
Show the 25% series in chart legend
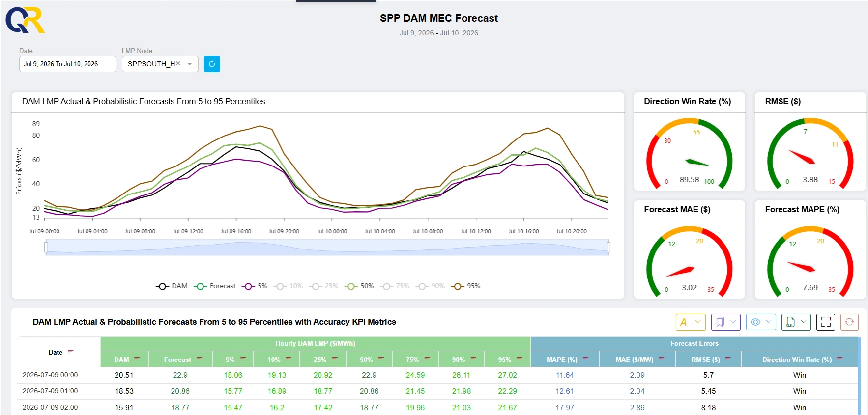point(323,286)
